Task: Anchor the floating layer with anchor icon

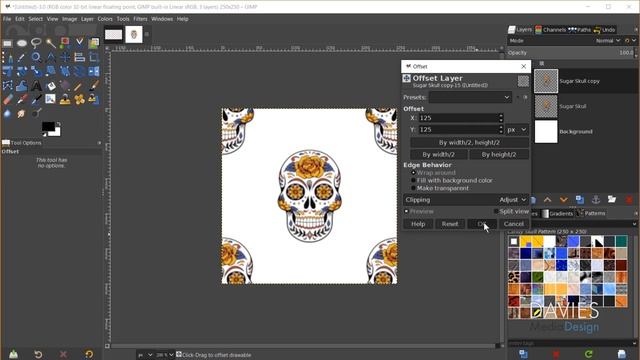Action: point(596,199)
